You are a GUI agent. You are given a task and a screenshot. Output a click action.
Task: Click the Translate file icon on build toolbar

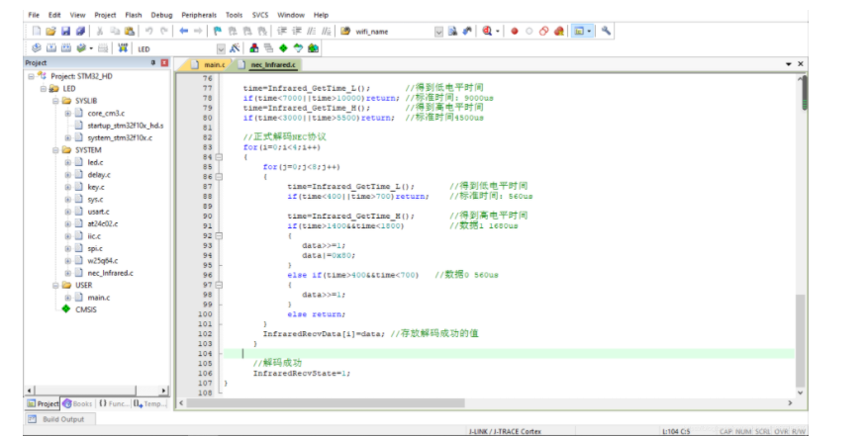click(37, 48)
